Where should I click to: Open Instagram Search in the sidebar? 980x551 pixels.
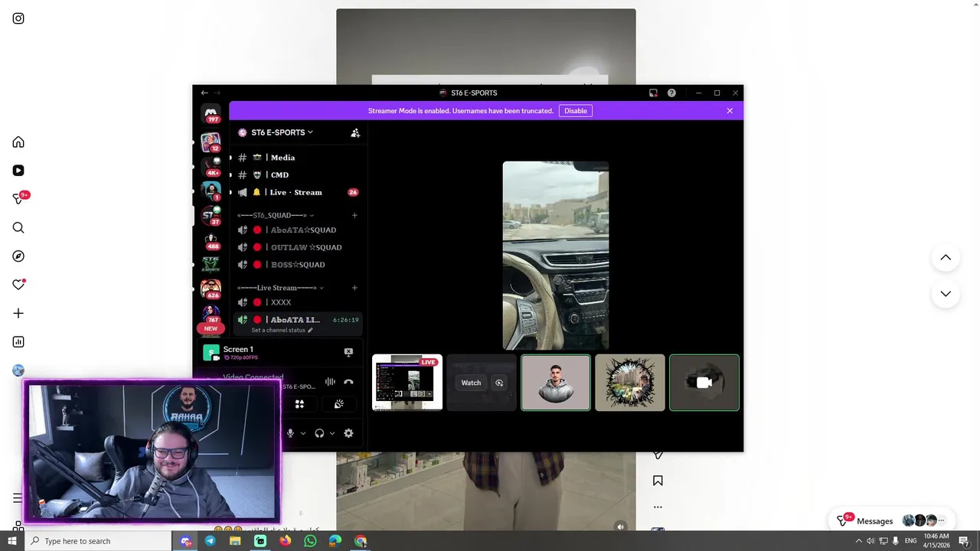[18, 227]
